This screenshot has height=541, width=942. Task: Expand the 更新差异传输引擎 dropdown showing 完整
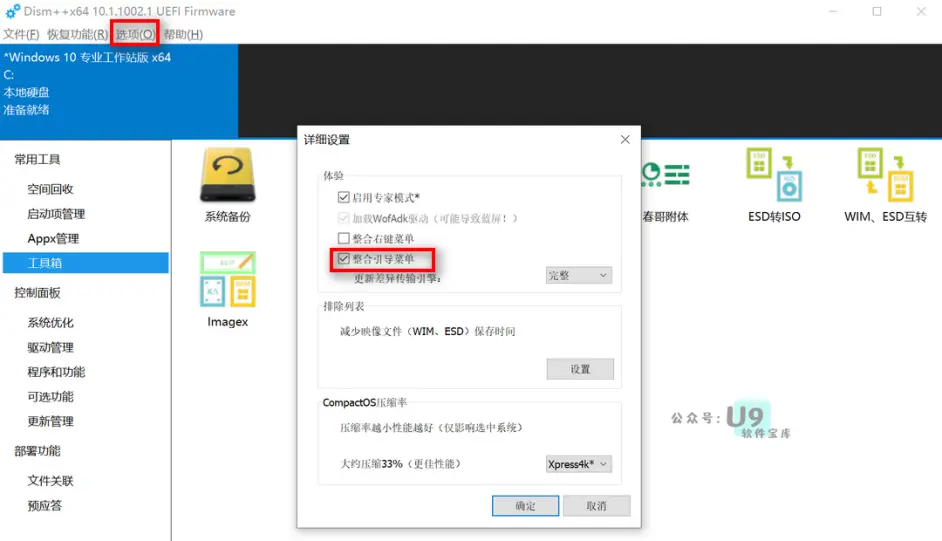[579, 275]
